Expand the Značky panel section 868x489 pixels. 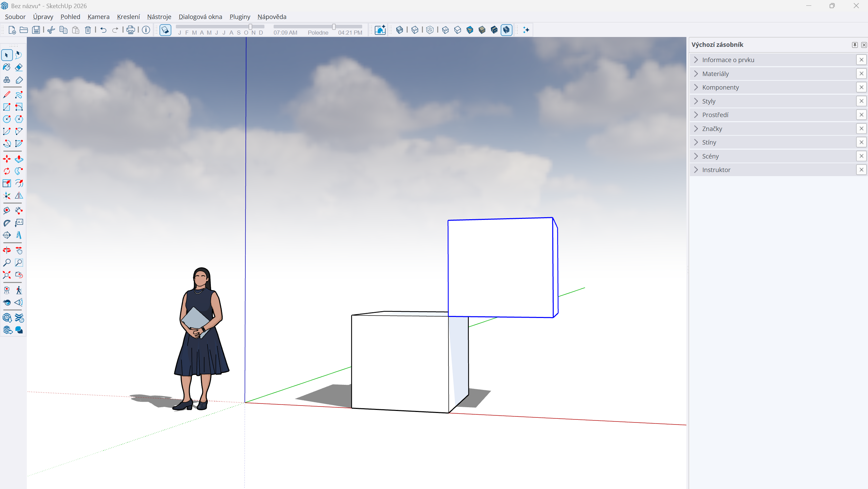(x=712, y=129)
